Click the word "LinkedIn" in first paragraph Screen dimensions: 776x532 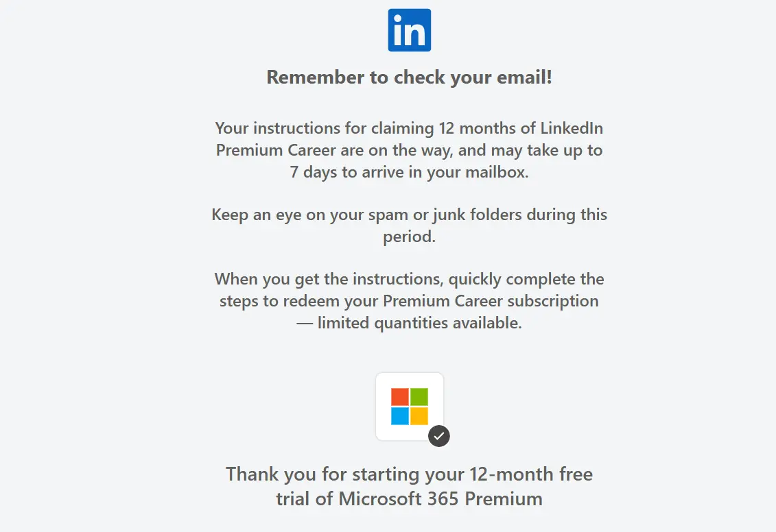[x=572, y=129]
